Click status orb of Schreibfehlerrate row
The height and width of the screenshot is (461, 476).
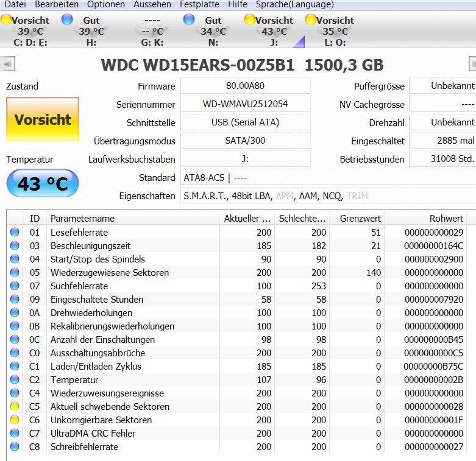click(15, 446)
